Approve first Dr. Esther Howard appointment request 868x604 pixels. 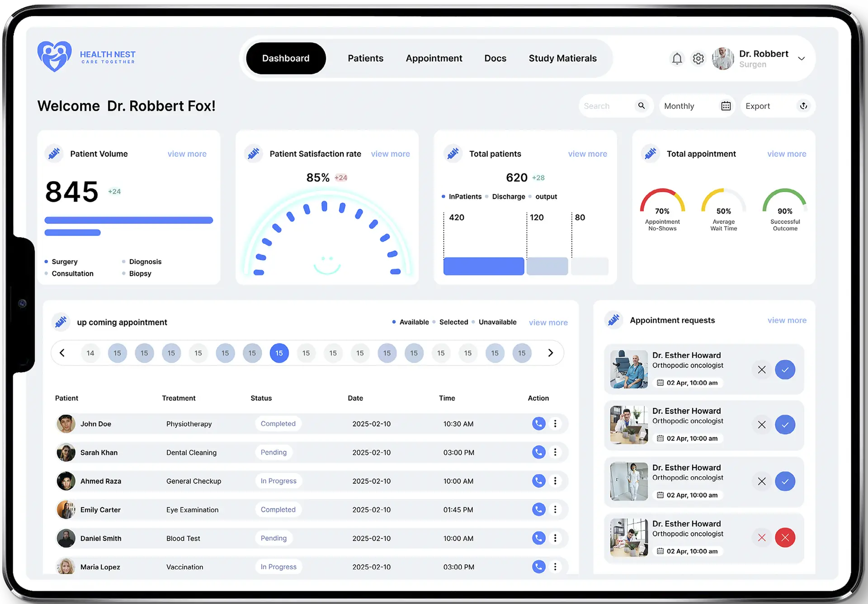[x=785, y=370]
